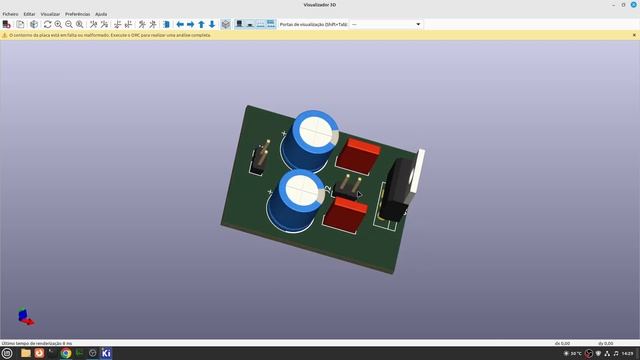Zoom to fit the board
The width and height of the screenshot is (640, 360).
point(80,24)
